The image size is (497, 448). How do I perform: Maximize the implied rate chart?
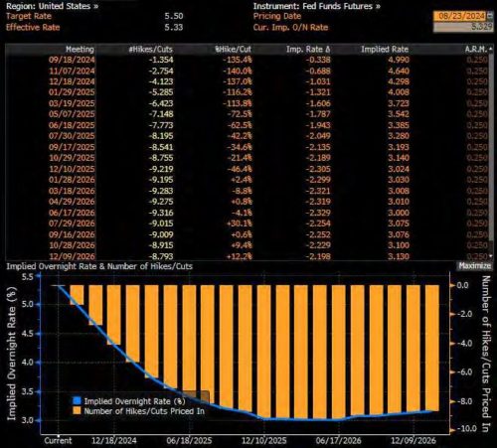coord(474,265)
